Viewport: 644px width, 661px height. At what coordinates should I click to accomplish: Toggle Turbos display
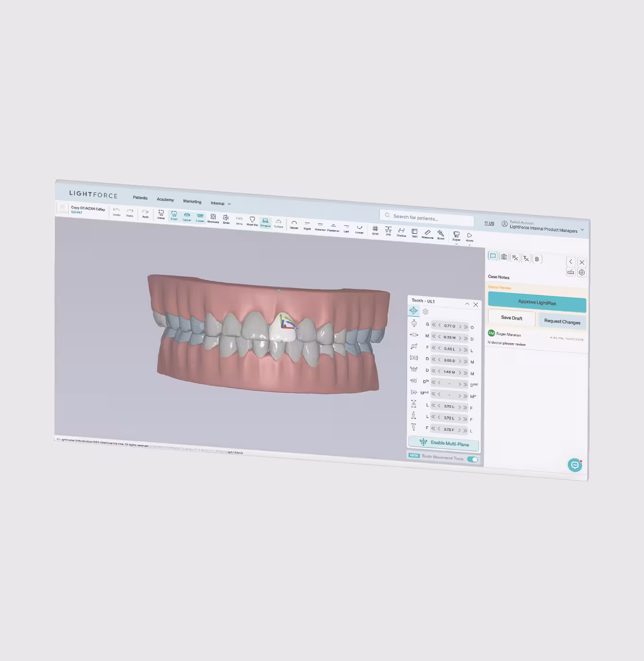click(x=278, y=223)
